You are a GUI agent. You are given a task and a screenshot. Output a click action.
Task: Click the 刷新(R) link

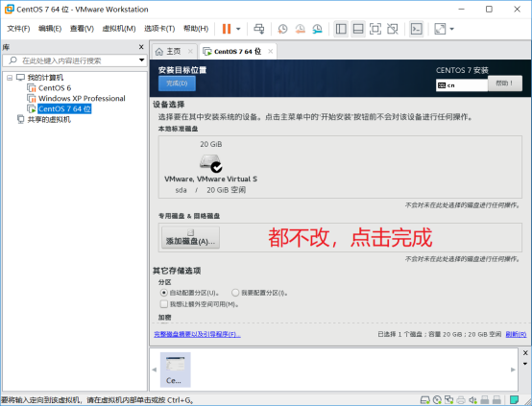pyautogui.click(x=516, y=334)
